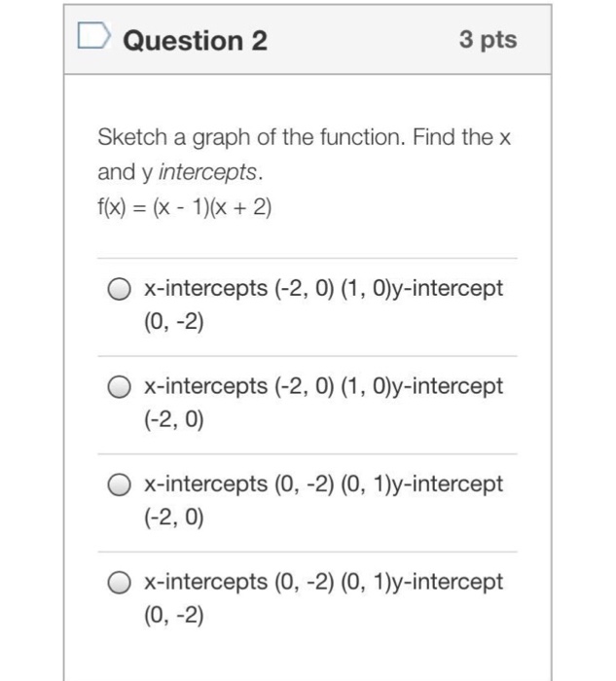This screenshot has width=616, height=681.
Task: Click the italic word 'intercepts'
Action: tap(207, 172)
